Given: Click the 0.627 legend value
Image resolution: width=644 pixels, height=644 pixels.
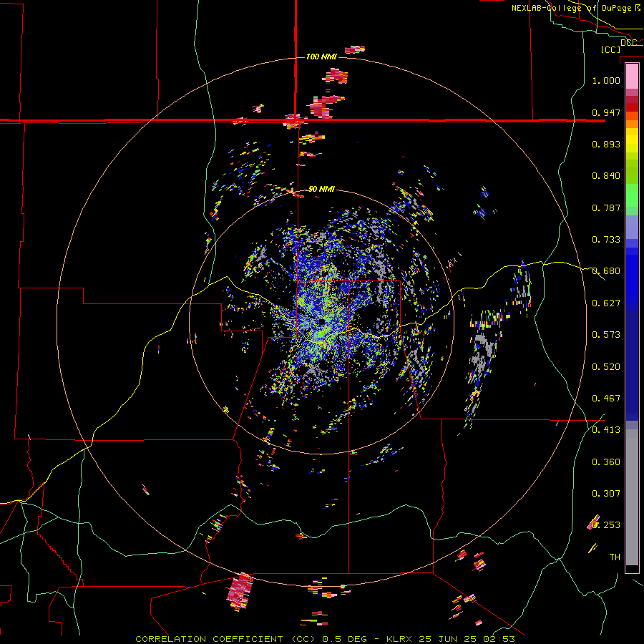Looking at the screenshot, I should click(606, 303).
